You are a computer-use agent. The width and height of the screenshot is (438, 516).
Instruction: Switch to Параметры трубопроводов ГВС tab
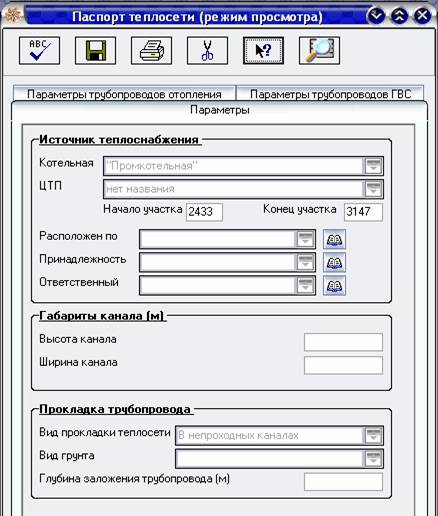[330, 94]
